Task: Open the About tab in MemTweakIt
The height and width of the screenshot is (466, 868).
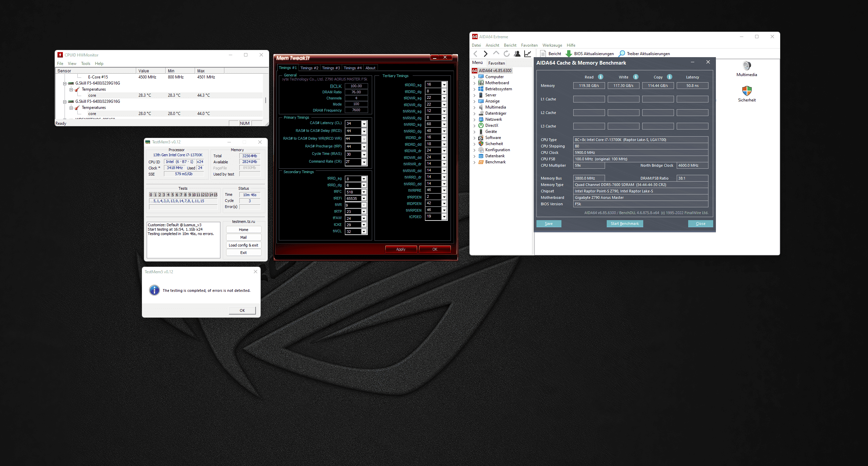Action: coord(370,68)
